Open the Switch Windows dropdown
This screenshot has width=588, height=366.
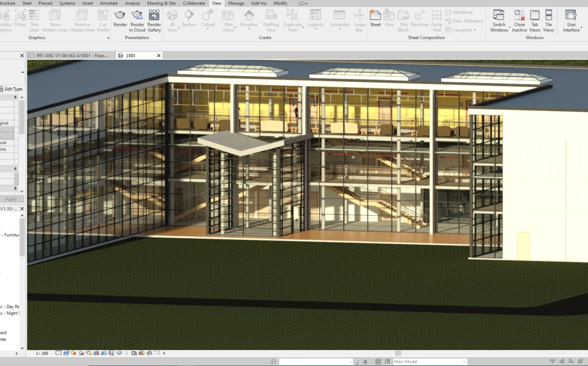click(x=499, y=20)
